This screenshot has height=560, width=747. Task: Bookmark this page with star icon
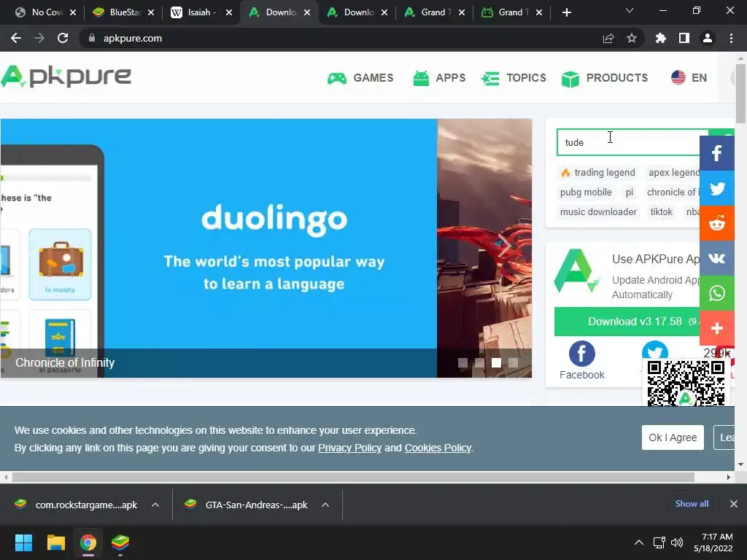pos(632,38)
